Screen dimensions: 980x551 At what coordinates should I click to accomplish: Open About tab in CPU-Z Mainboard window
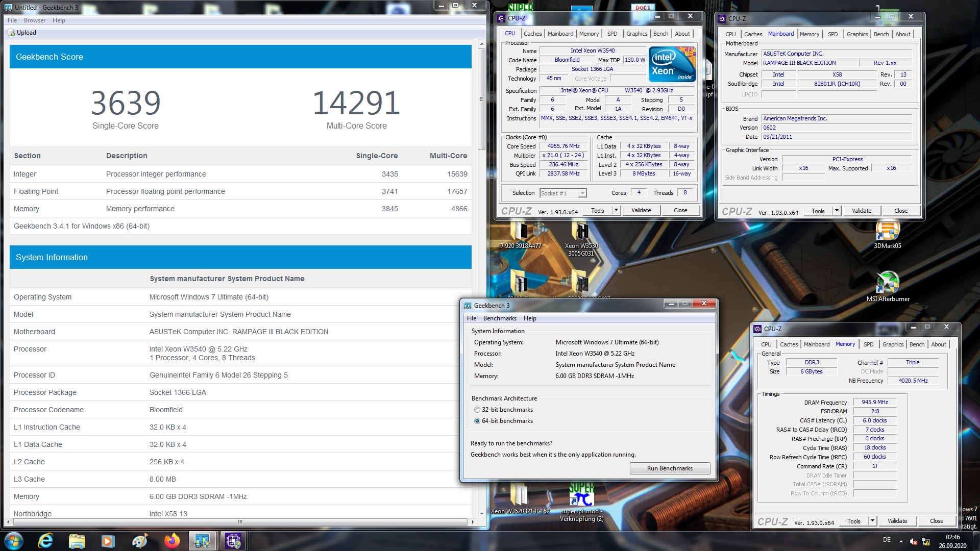click(x=902, y=34)
